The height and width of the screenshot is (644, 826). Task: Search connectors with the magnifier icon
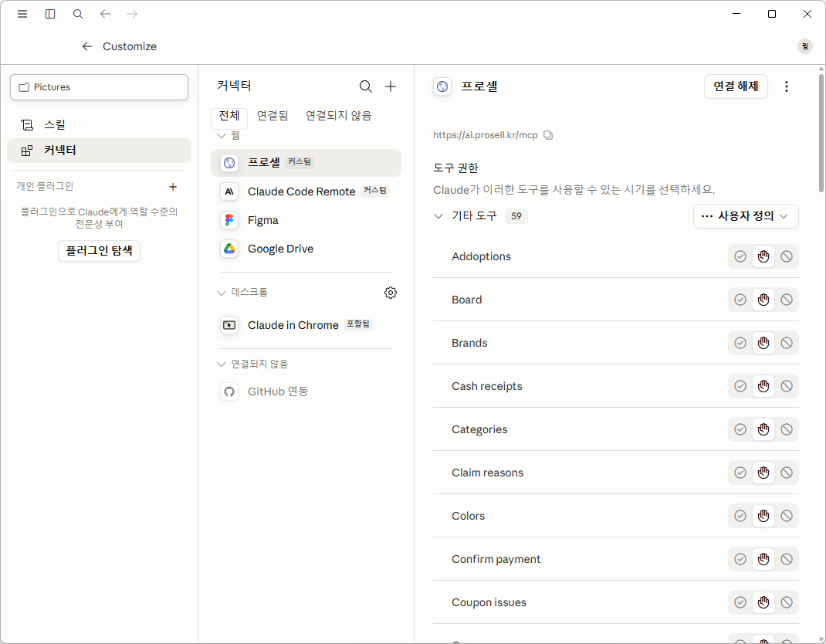coord(366,86)
